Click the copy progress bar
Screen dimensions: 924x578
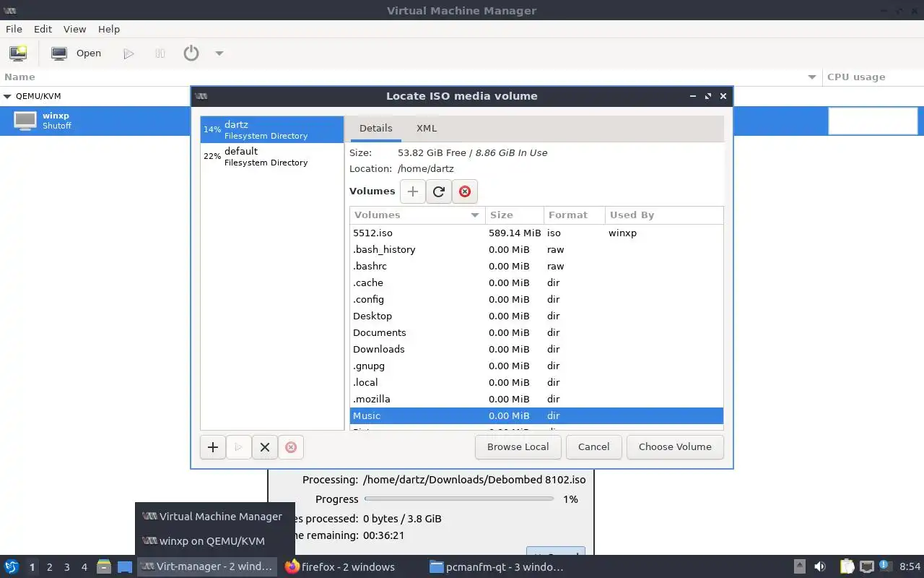point(459,499)
